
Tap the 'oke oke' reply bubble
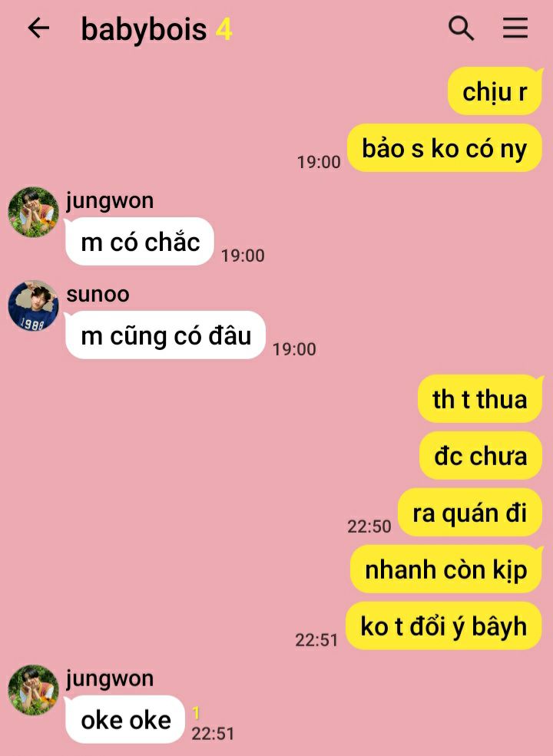125,720
